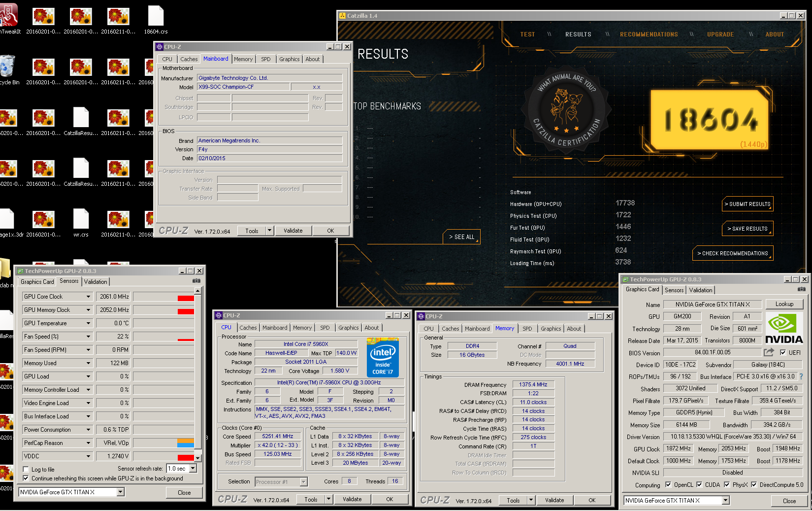Click the CPU-Z Mainboard window title icon
The height and width of the screenshot is (511, 812).
[x=160, y=47]
